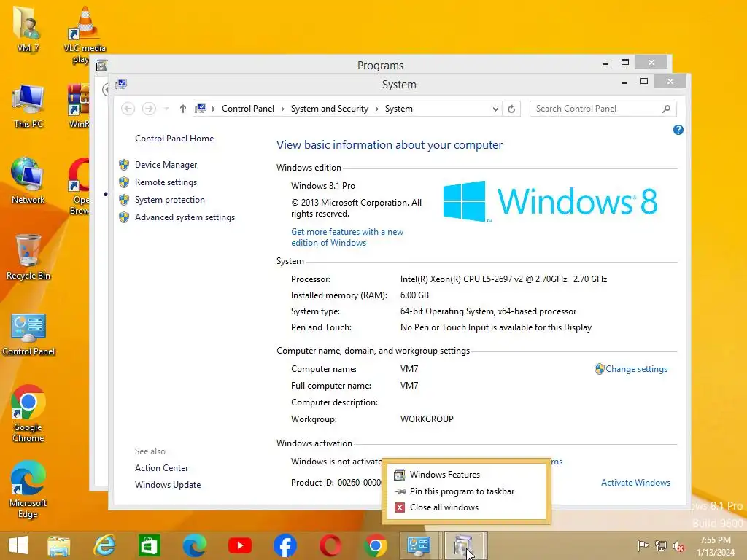Refresh the System window address bar
The width and height of the screenshot is (747, 560).
tap(511, 109)
